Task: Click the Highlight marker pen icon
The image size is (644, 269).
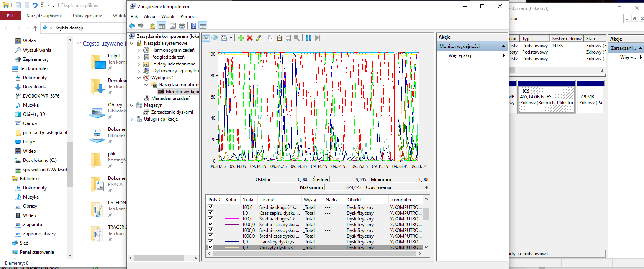Action: (x=259, y=38)
